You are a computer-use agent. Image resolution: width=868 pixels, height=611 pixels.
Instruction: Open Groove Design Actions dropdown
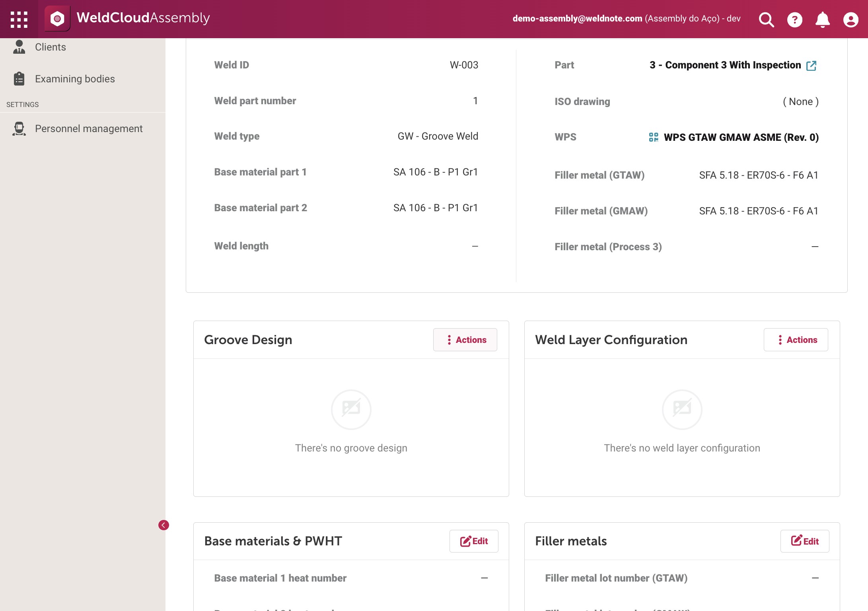click(465, 340)
